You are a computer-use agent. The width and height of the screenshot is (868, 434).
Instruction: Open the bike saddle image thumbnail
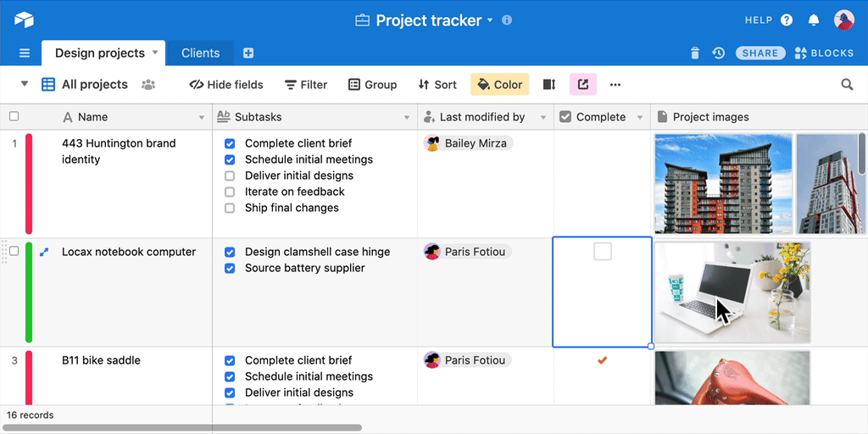(x=732, y=377)
